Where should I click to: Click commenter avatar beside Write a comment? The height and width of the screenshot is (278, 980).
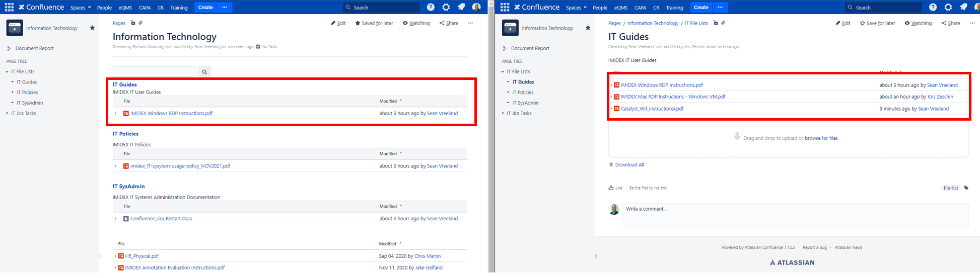614,210
